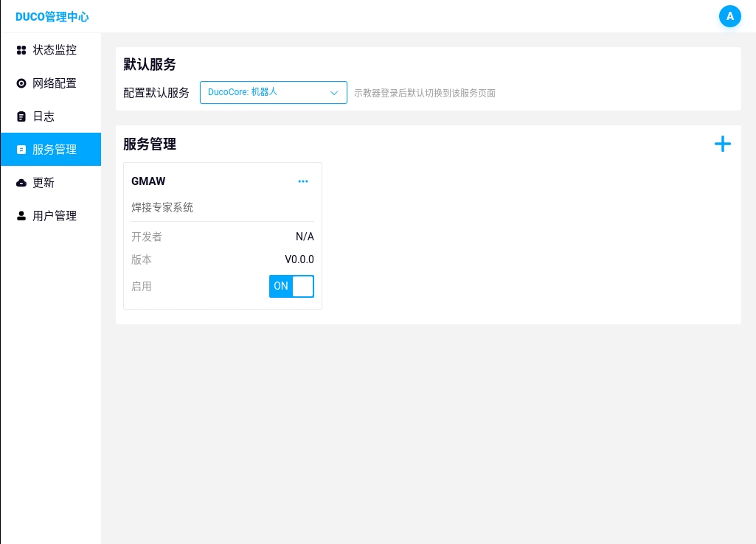Viewport: 756px width, 544px height.
Task: Click the GMAW service card title
Action: [x=148, y=181]
